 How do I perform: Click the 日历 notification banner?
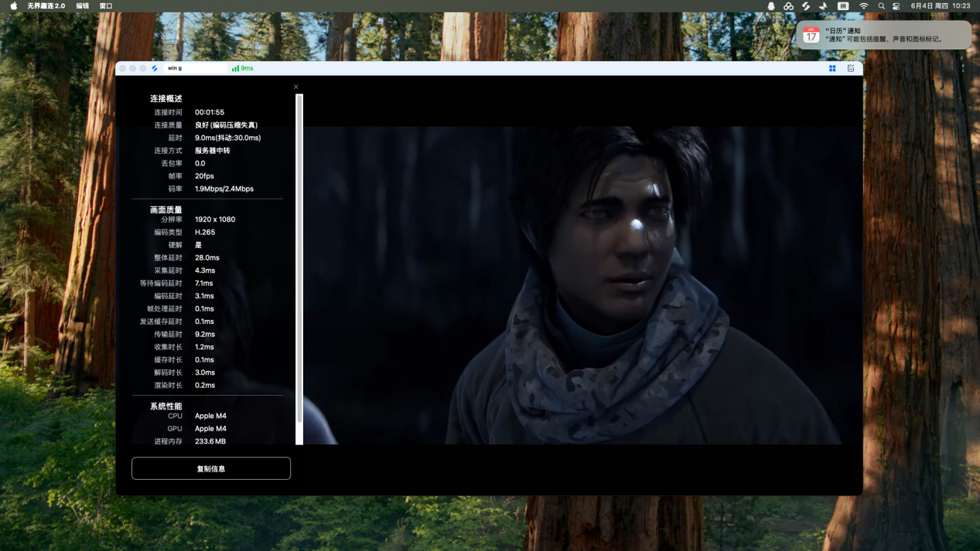[884, 35]
